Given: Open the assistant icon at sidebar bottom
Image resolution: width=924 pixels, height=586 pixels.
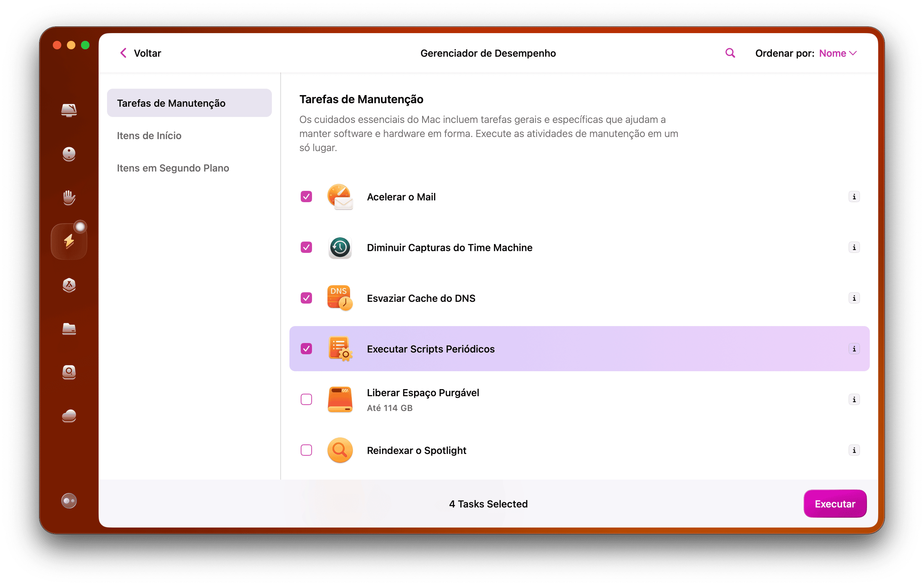Looking at the screenshot, I should tap(69, 500).
